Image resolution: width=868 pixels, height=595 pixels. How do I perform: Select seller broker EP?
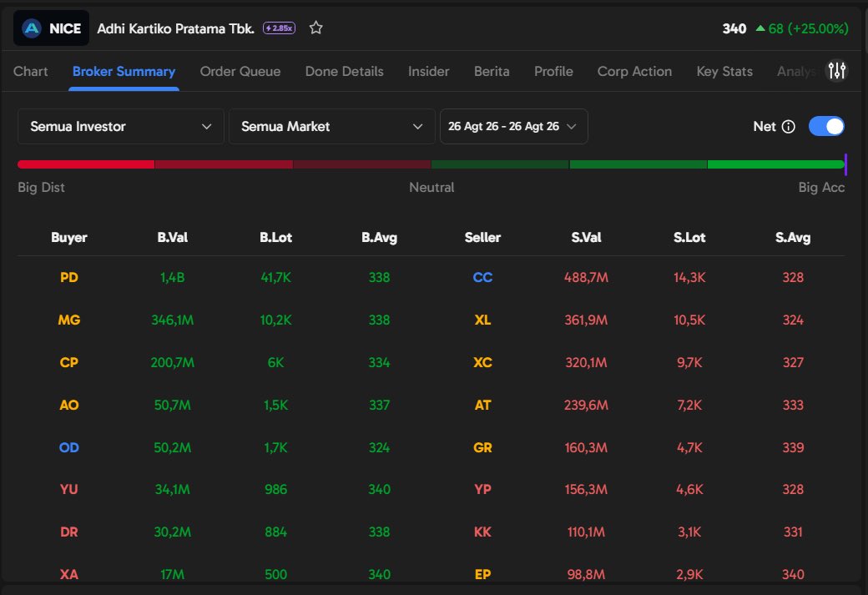[x=482, y=574]
